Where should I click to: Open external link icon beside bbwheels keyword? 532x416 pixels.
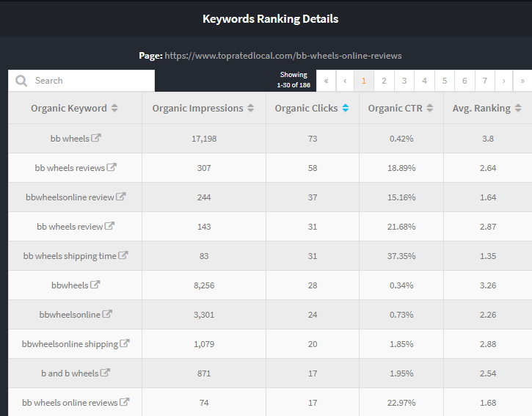click(x=95, y=285)
